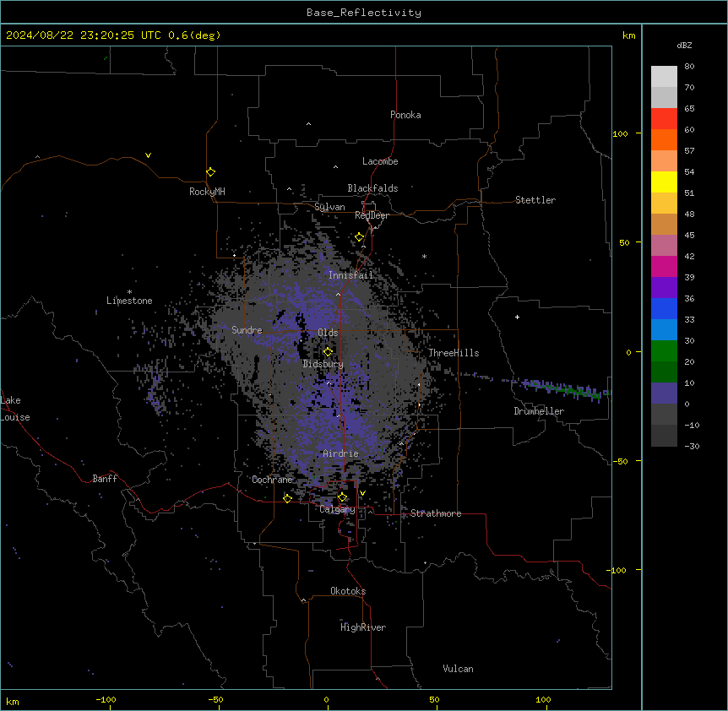This screenshot has height=711, width=728.
Task: Click the Ponoka city label
Action: 405,115
